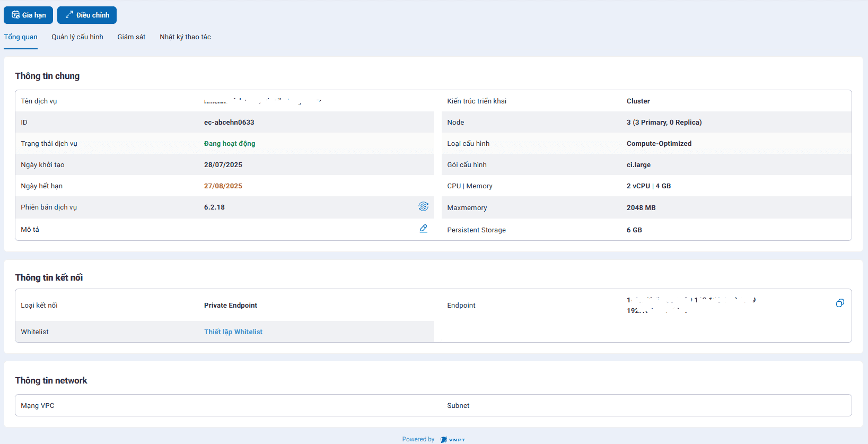Click the Đang hoạt động status text
Viewport: 868px width, 444px height.
(230, 144)
